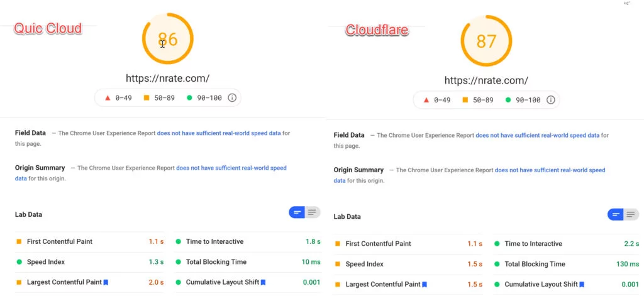Image resolution: width=644 pixels, height=296 pixels.
Task: Click bookmark icon beside Quic Cloud Largest Contentful Paint
Action: 106,282
